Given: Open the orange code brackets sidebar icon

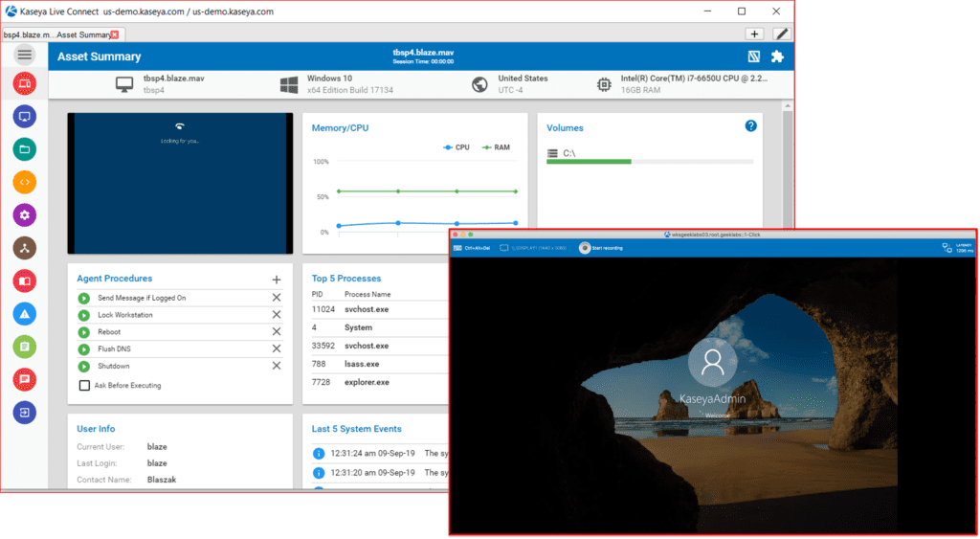Looking at the screenshot, I should (x=24, y=182).
